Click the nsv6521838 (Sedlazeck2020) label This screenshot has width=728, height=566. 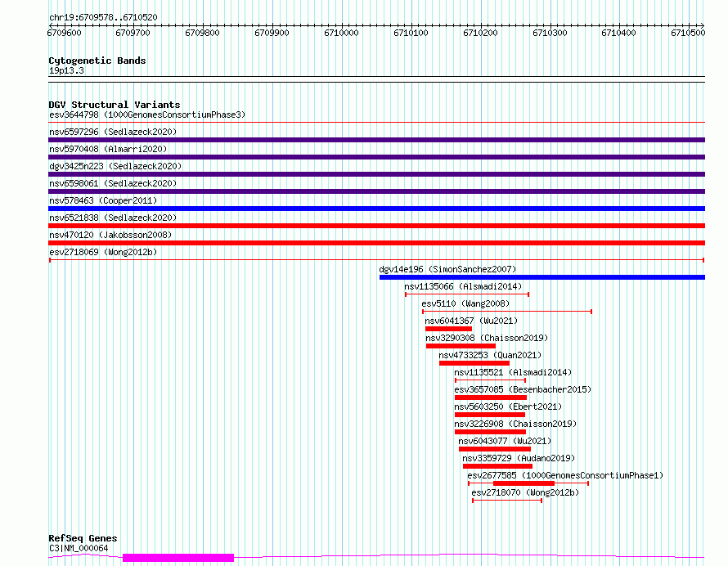pos(113,218)
